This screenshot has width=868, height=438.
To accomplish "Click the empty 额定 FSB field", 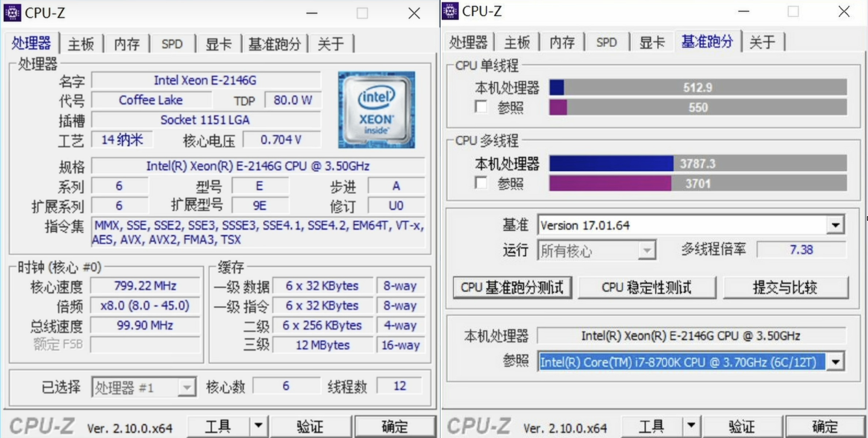I will click(x=145, y=345).
